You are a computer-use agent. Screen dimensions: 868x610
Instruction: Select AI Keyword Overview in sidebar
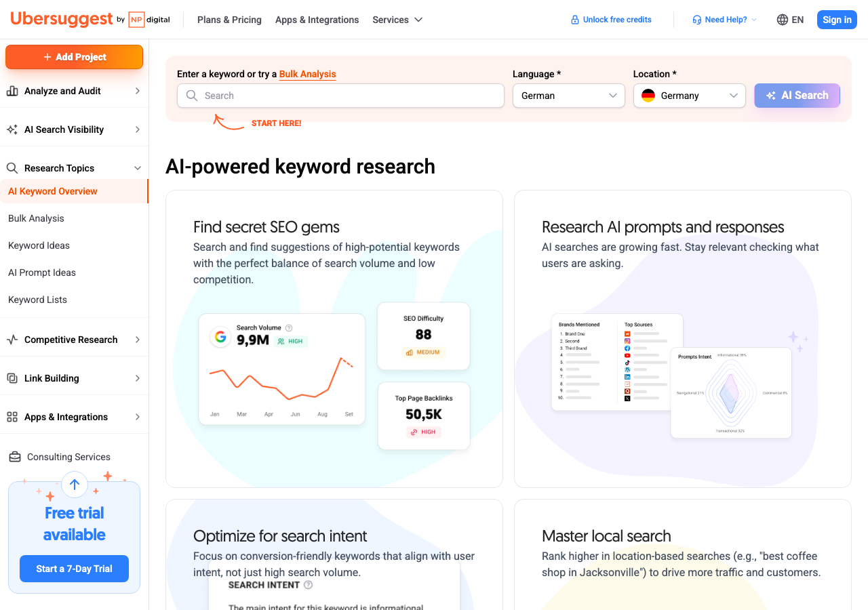click(x=74, y=191)
